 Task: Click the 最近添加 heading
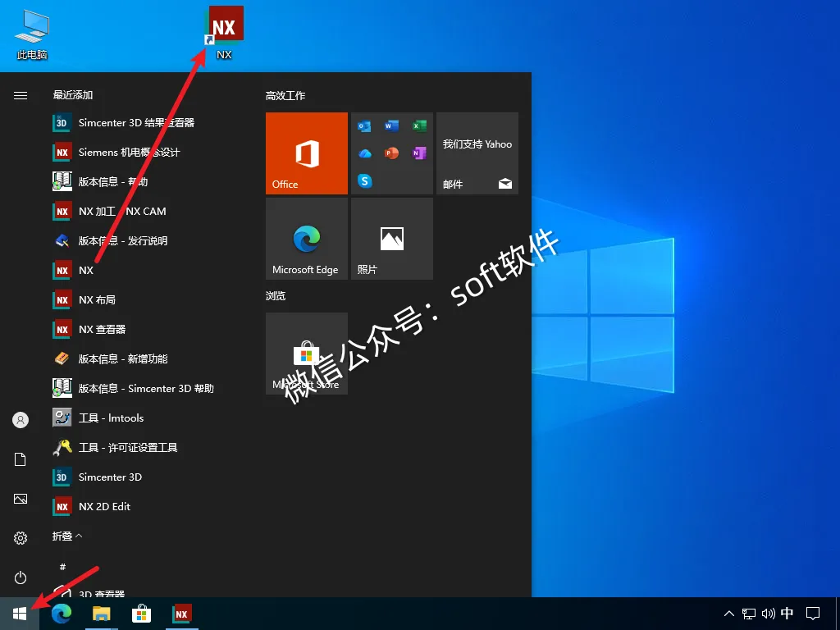tap(73, 95)
